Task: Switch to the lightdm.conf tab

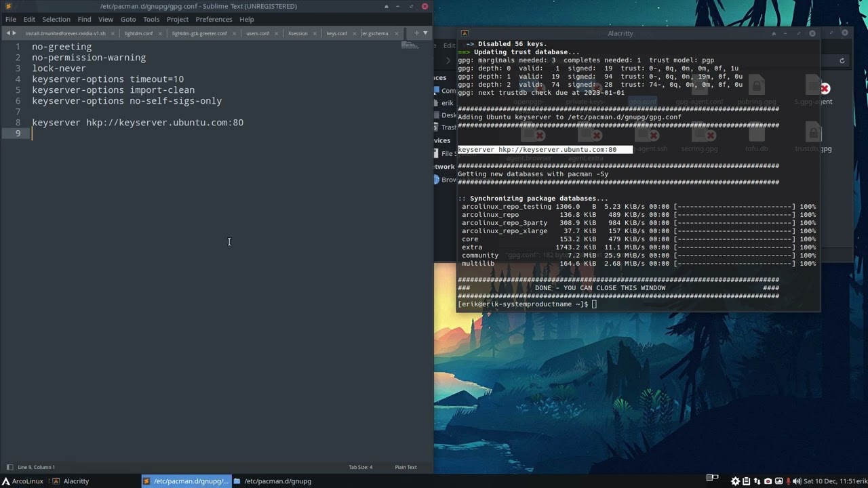Action: pos(138,33)
